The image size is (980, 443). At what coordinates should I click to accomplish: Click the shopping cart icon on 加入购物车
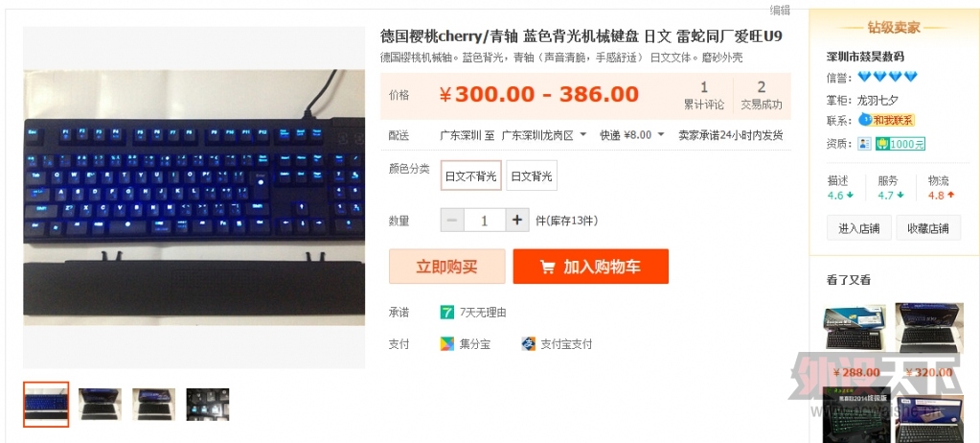coord(547,268)
